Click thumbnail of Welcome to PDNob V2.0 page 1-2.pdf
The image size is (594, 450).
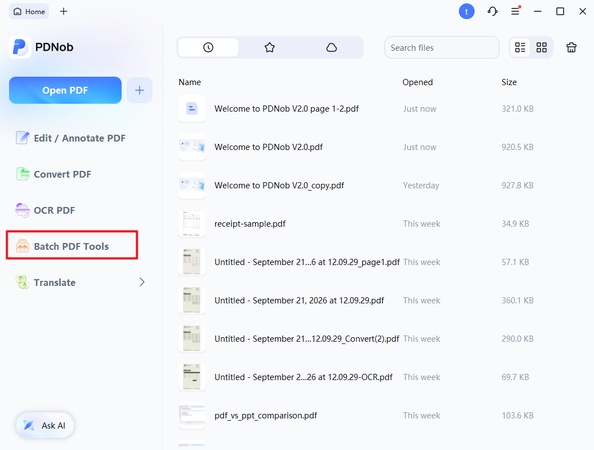coord(192,109)
